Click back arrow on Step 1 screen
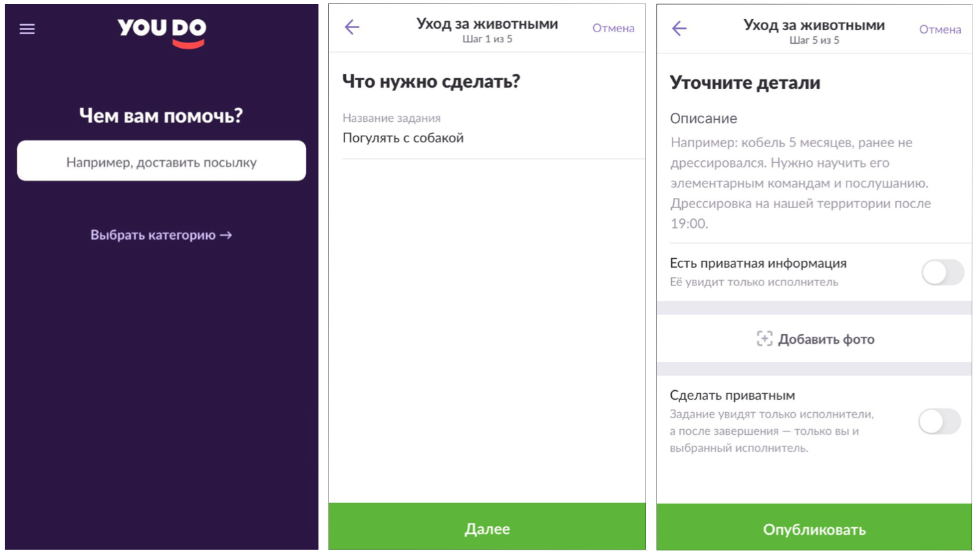The image size is (978, 560). (x=351, y=27)
